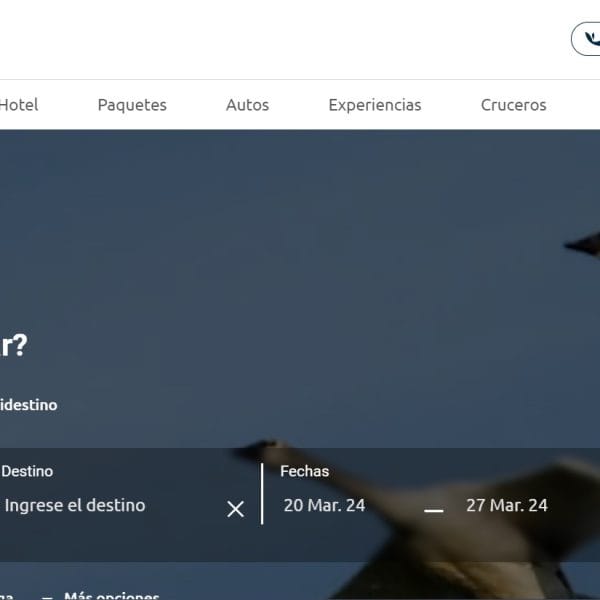The image size is (600, 600).
Task: Click the 'Destino' label
Action: [27, 471]
